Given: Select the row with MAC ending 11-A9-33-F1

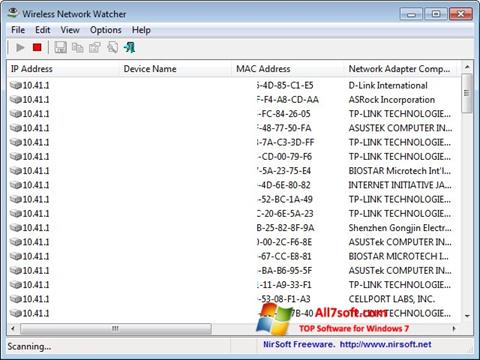Looking at the screenshot, I should click(x=234, y=285).
